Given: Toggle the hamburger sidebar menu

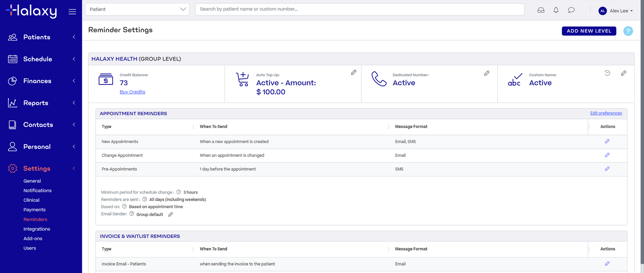Looking at the screenshot, I should 72,12.
